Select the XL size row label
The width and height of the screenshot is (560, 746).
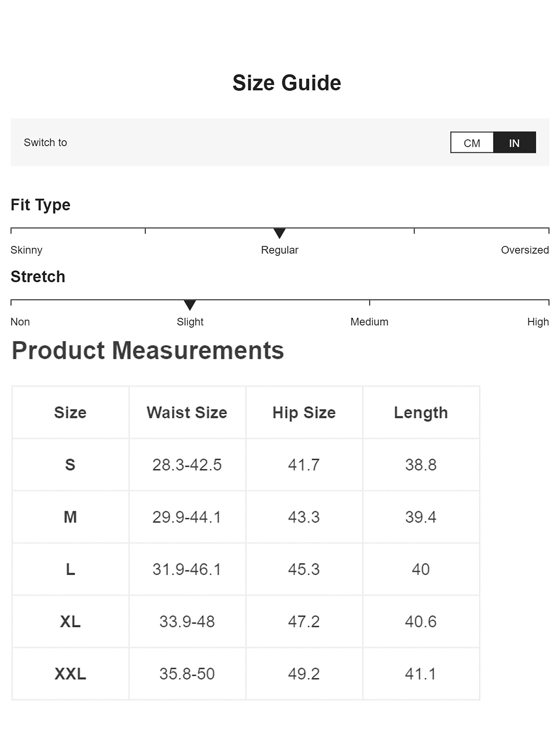70,621
